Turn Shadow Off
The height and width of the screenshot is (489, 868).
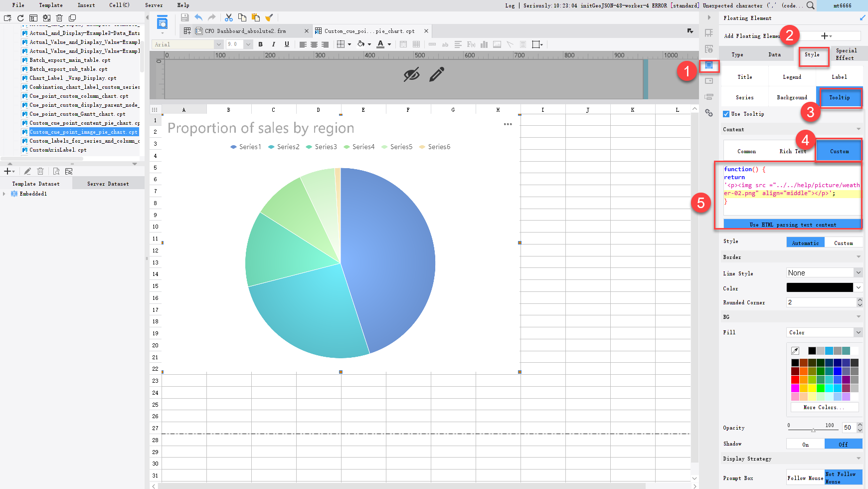pyautogui.click(x=843, y=444)
